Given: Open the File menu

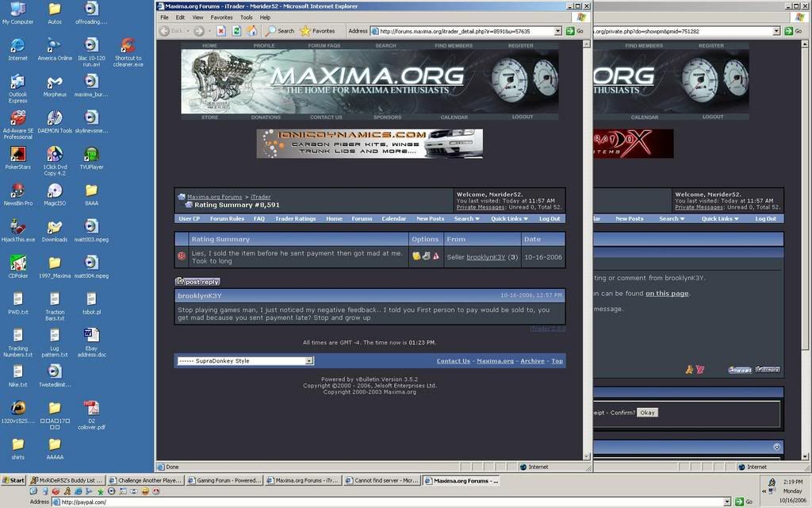Looking at the screenshot, I should point(164,17).
